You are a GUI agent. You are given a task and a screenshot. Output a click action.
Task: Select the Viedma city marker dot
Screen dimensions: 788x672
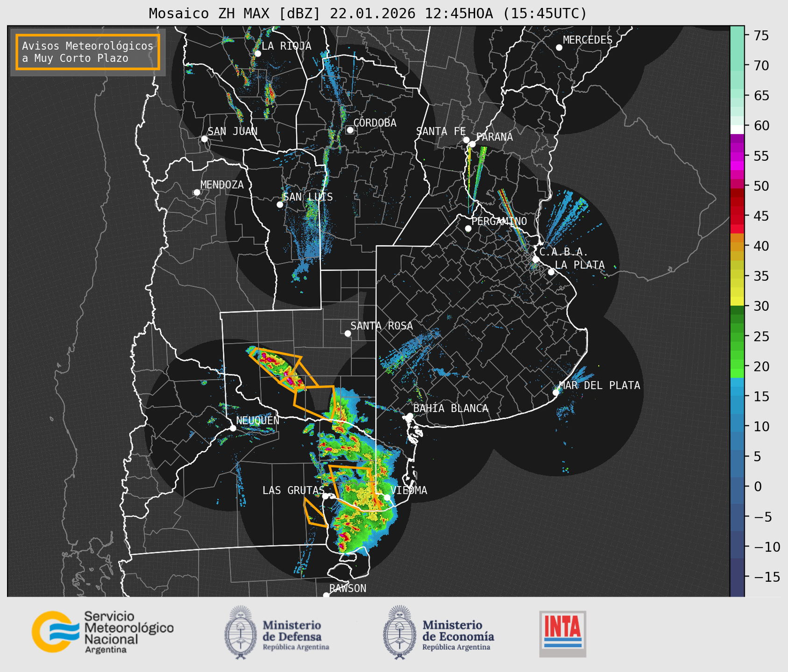387,497
